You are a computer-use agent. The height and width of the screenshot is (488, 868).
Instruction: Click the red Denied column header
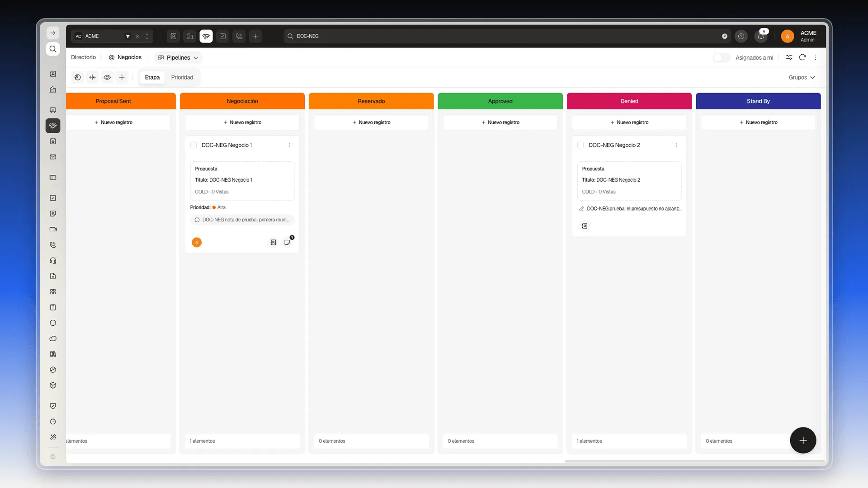tap(629, 101)
